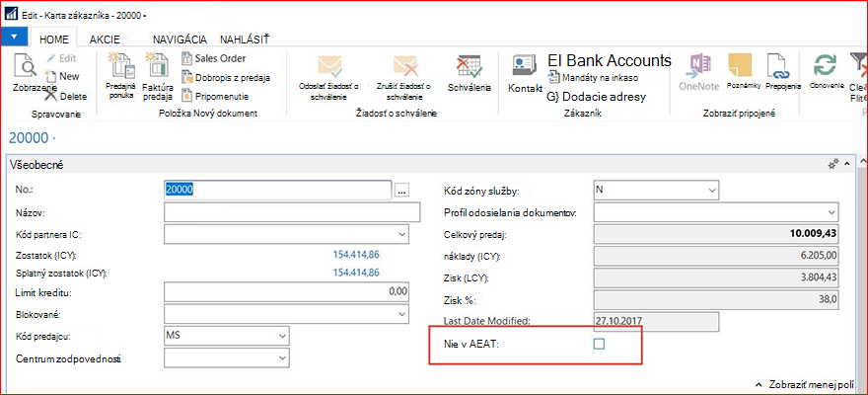Click Zobraziť menej polí link
The height and width of the screenshot is (395, 868).
pos(806,384)
